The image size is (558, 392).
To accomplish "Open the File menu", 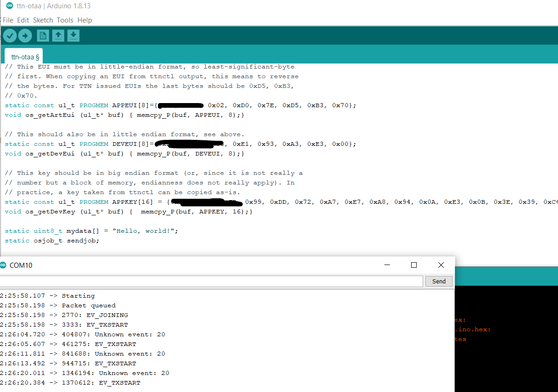I will pyautogui.click(x=8, y=20).
